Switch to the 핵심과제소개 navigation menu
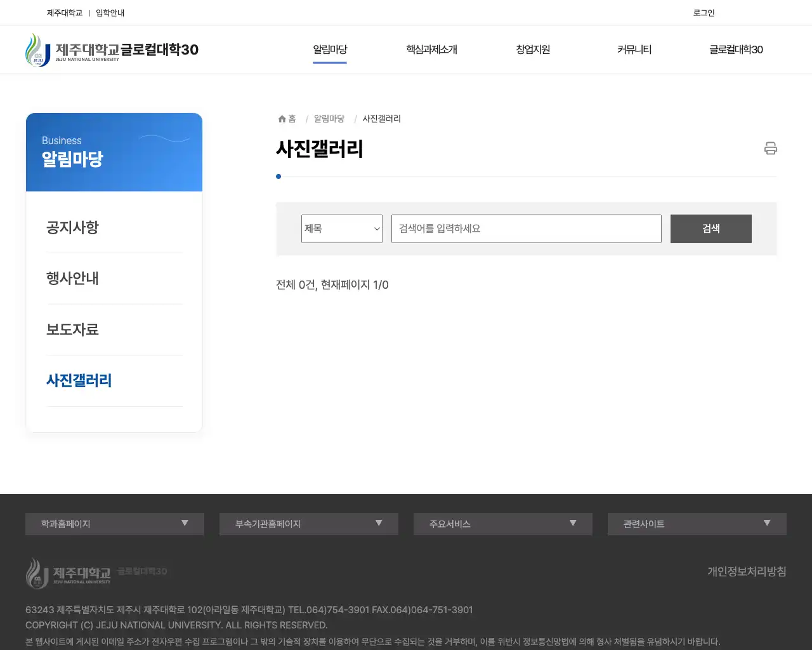 click(x=432, y=50)
